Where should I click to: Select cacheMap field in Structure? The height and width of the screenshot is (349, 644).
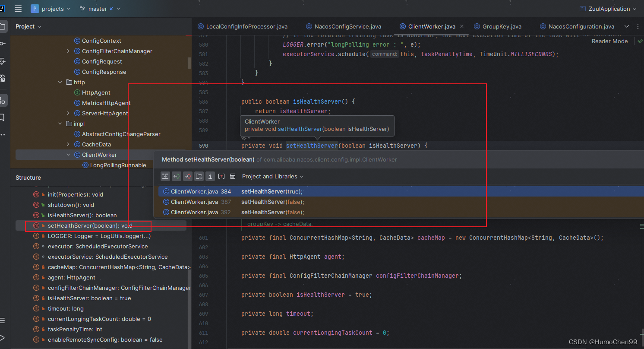[x=119, y=267]
